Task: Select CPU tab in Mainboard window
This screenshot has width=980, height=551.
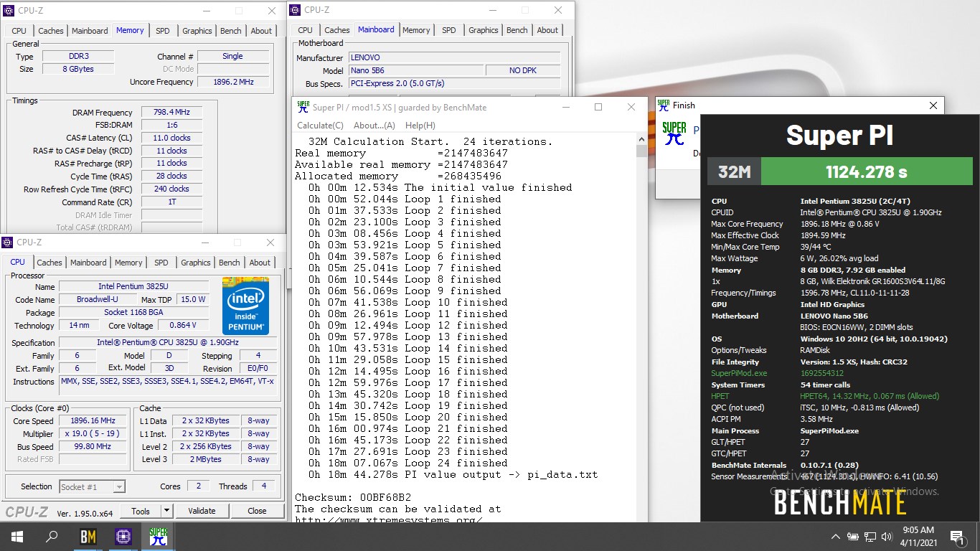Action: point(306,30)
